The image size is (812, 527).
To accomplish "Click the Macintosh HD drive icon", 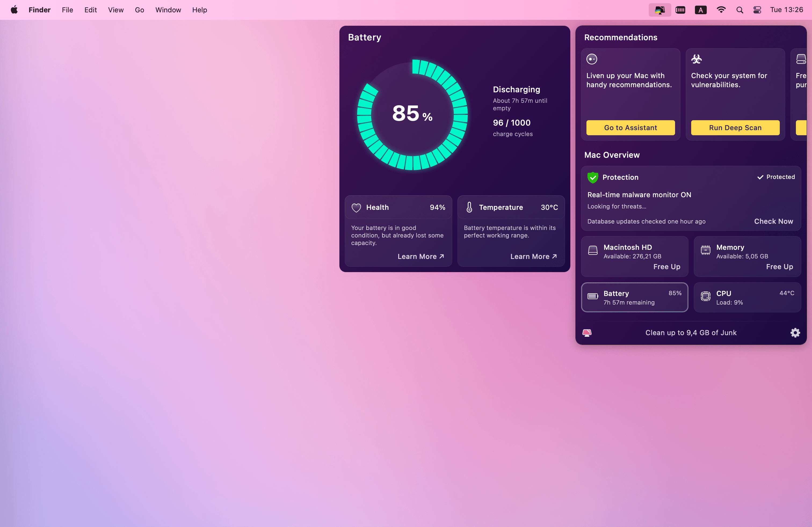I will click(x=593, y=251).
